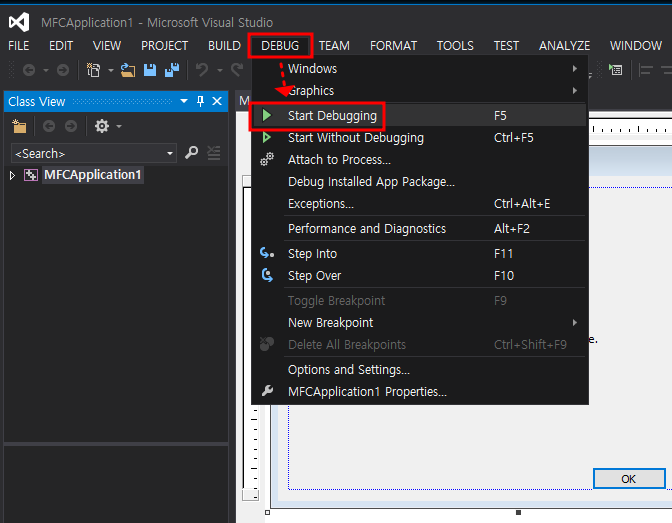Open the Class View search combo dropdown
The image size is (672, 523).
(x=170, y=153)
